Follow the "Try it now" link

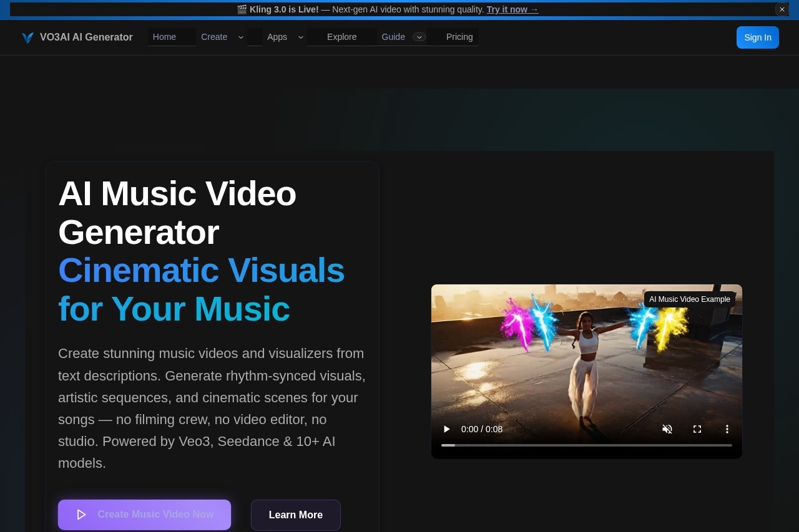(512, 9)
